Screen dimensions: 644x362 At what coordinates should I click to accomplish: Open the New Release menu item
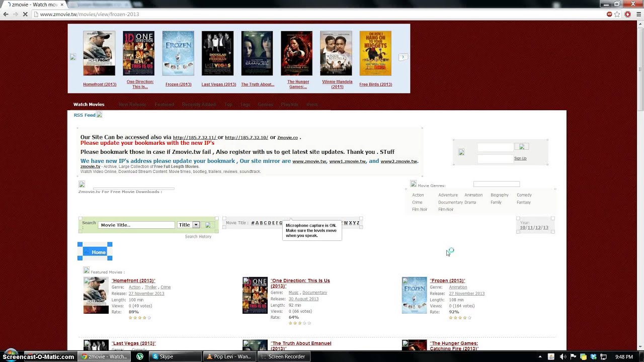(x=132, y=105)
